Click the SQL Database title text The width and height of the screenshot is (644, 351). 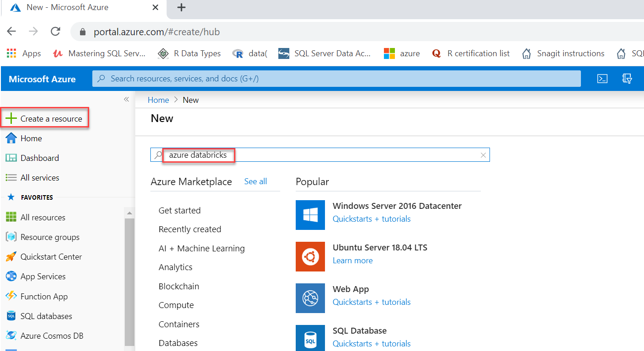[360, 331]
